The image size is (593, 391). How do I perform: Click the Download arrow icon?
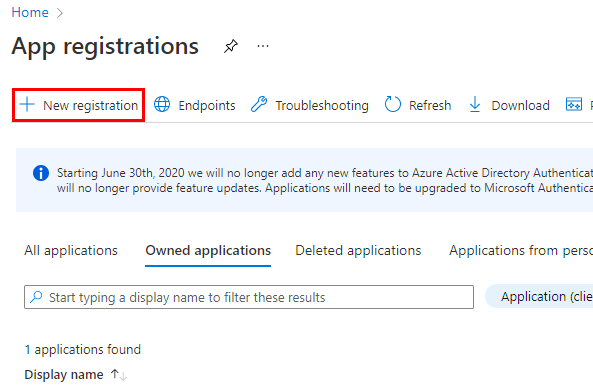point(475,104)
